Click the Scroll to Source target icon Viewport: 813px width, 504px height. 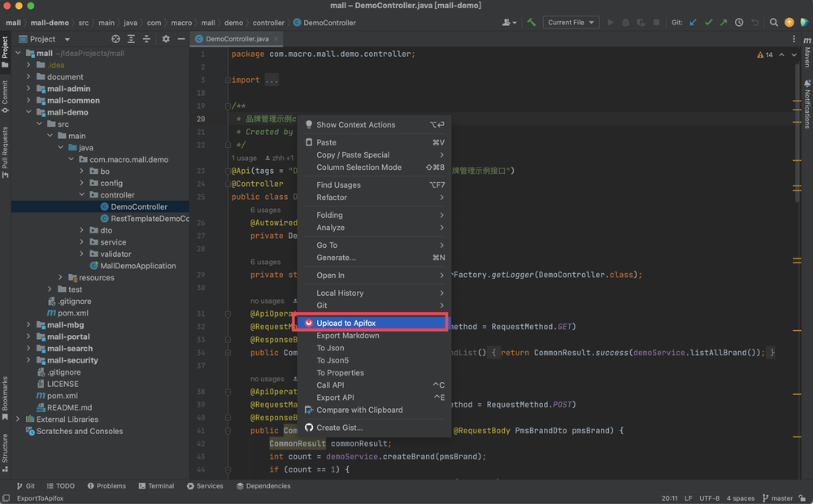[x=117, y=39]
